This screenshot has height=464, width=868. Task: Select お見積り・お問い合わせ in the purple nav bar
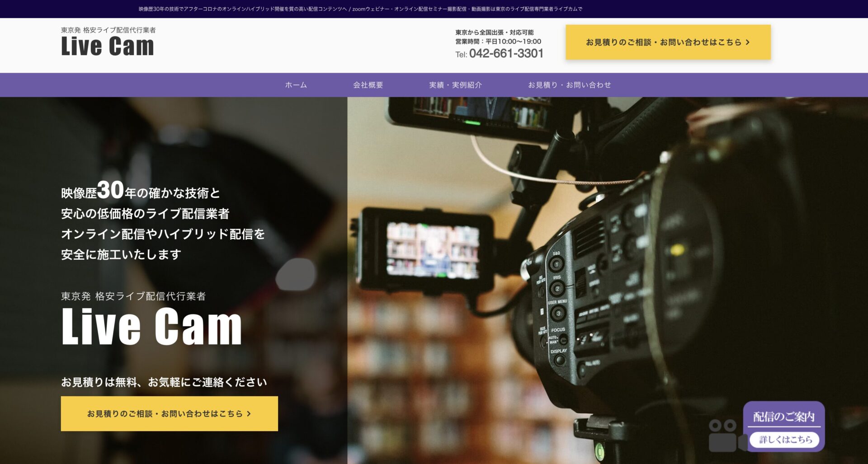pyautogui.click(x=569, y=85)
